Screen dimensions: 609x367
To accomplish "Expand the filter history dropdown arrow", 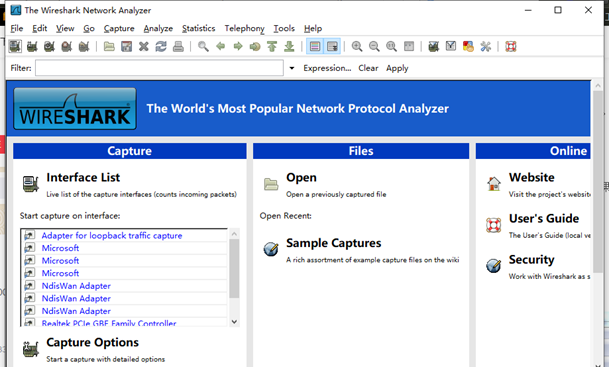I will click(292, 68).
